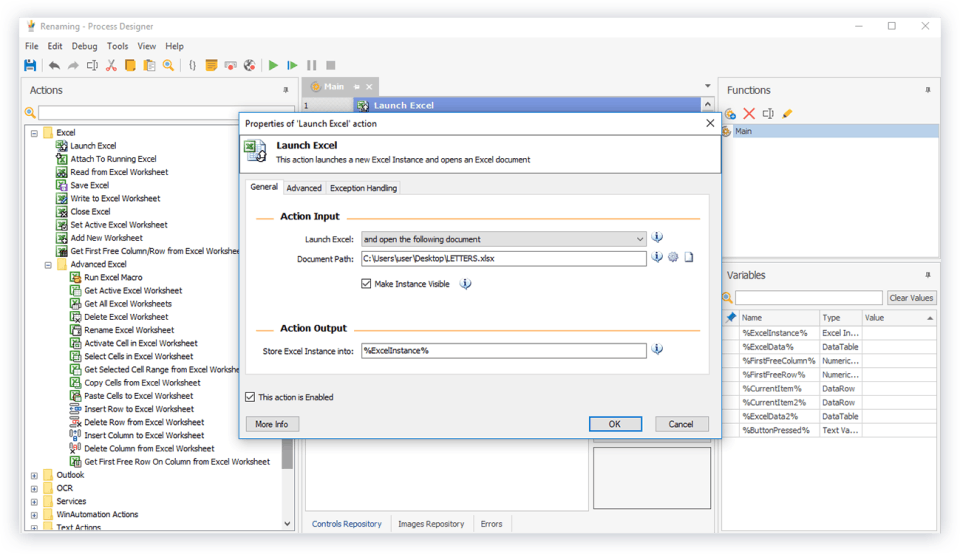Click the browse file icon by Document Path
Screen dimensions: 960x554
coord(689,257)
